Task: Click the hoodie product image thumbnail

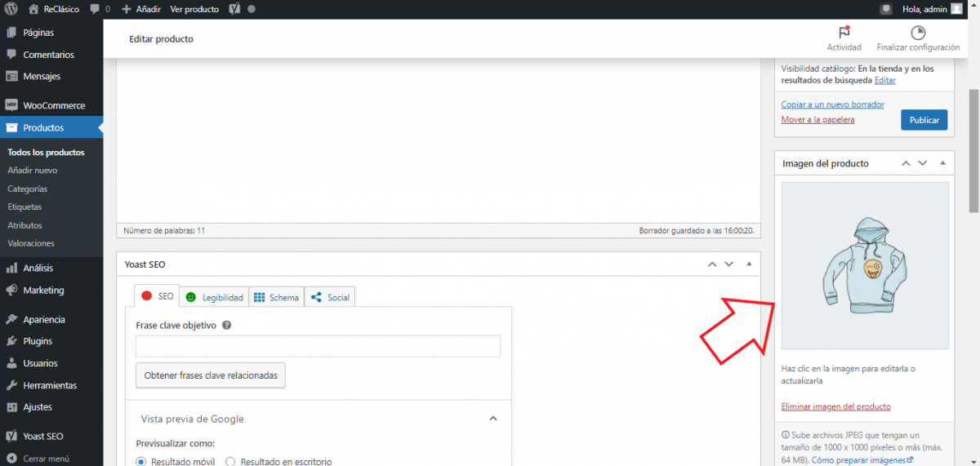Action: point(864,266)
